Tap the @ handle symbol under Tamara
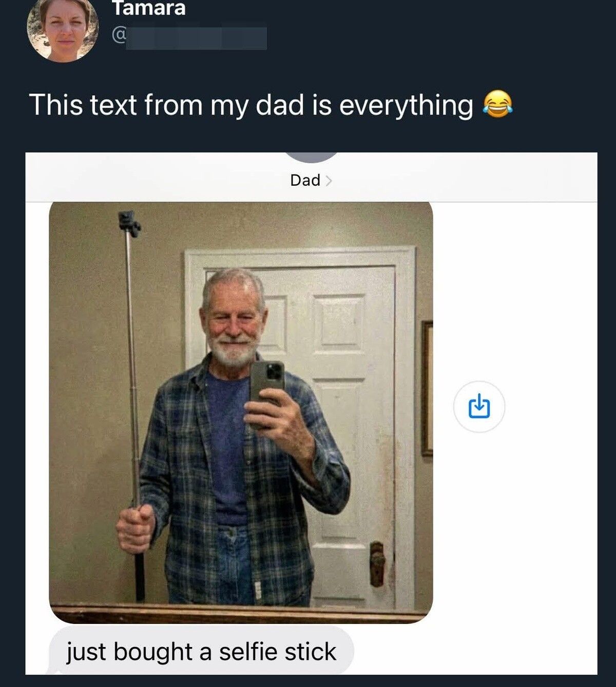 coord(120,36)
